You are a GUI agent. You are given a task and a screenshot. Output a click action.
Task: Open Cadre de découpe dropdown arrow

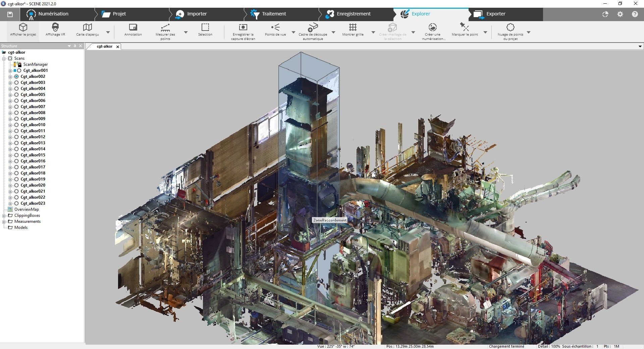tap(333, 33)
